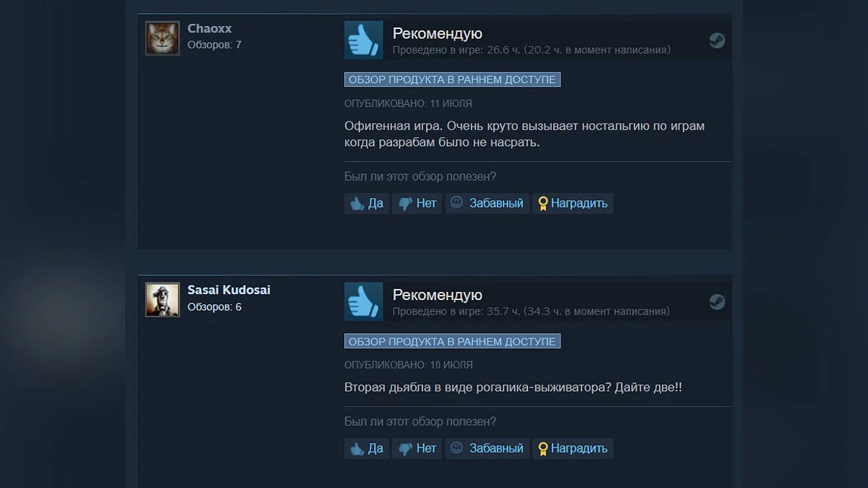The height and width of the screenshot is (488, 868).
Task: Vote Нет on Chaoxx's review
Action: coord(417,203)
